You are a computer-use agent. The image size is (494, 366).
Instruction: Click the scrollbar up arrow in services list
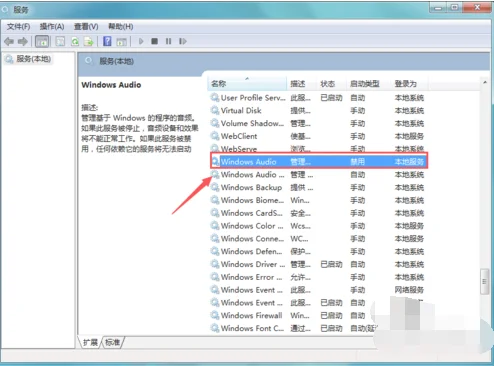pyautogui.click(x=485, y=82)
